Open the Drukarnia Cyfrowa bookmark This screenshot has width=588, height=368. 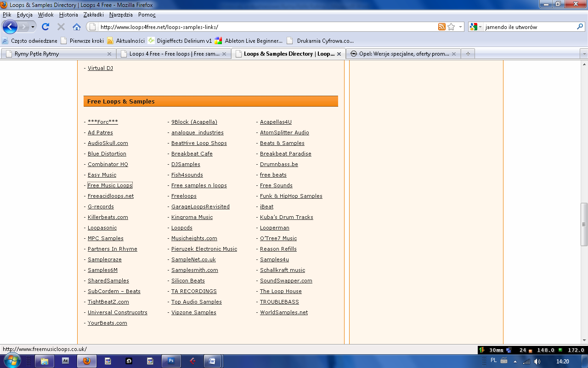coord(320,40)
